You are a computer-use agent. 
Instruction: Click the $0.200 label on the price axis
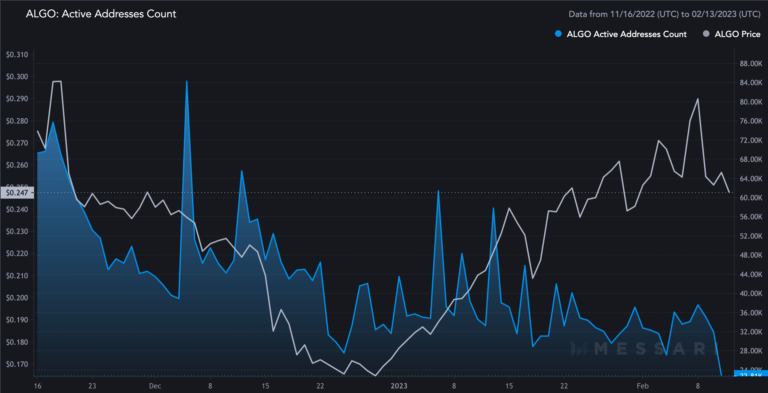click(x=16, y=297)
